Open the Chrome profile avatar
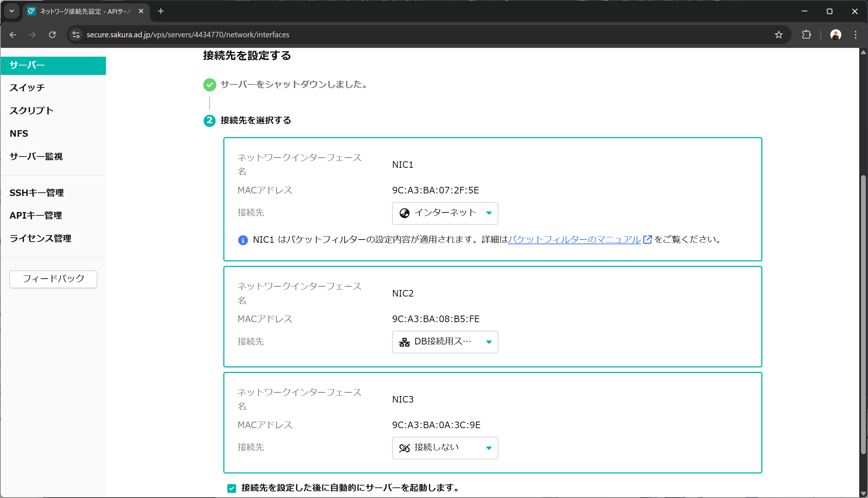This screenshot has height=498, width=868. pos(835,35)
